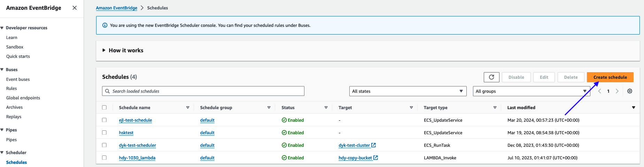Close the Amazon EventBridge side panel
The width and height of the screenshot is (644, 167).
point(75,8)
